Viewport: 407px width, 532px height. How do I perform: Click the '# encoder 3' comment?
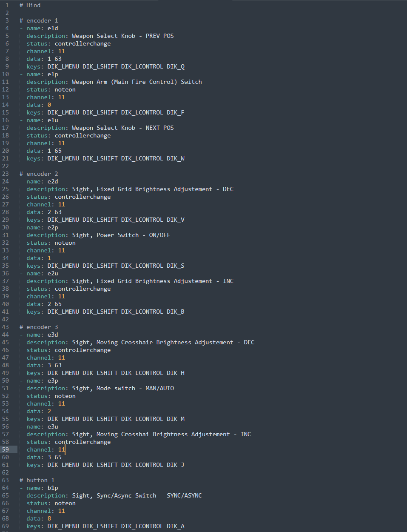tap(39, 327)
